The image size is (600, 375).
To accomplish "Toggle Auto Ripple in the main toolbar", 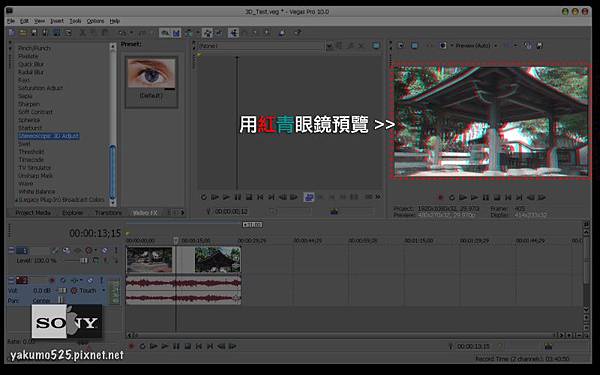I will [188, 33].
